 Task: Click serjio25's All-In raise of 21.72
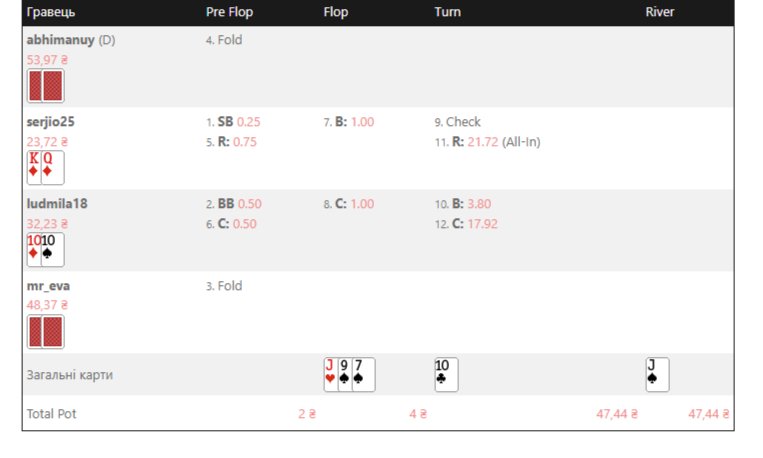point(488,142)
